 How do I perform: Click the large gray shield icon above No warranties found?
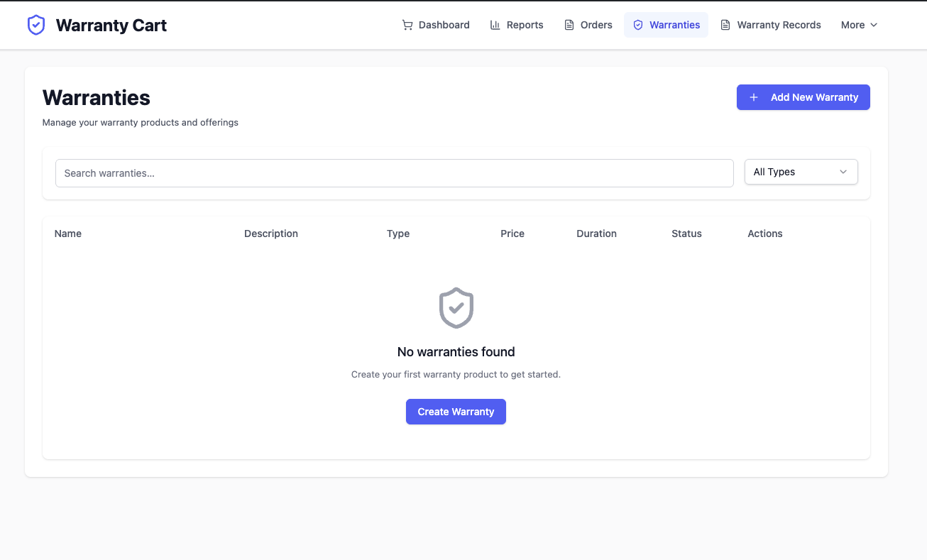[456, 308]
